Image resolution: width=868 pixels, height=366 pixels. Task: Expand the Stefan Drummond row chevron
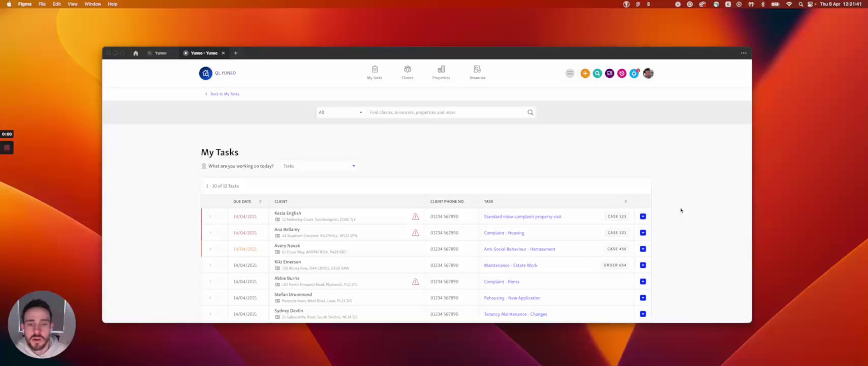point(210,298)
